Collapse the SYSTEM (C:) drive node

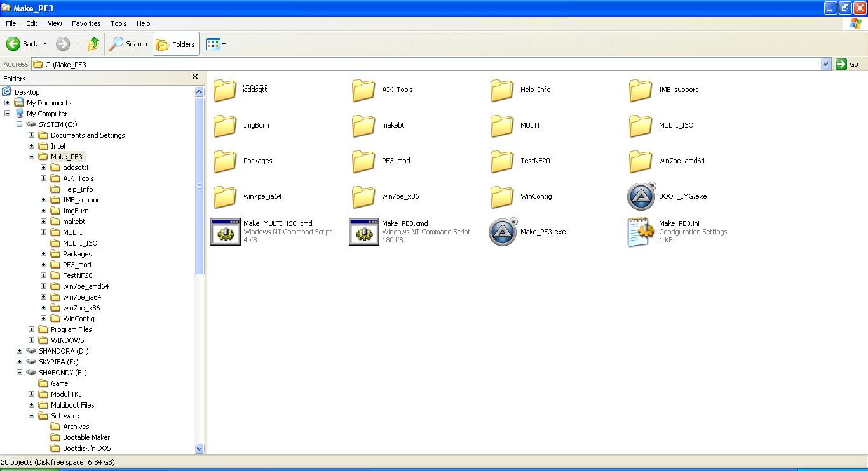click(19, 124)
